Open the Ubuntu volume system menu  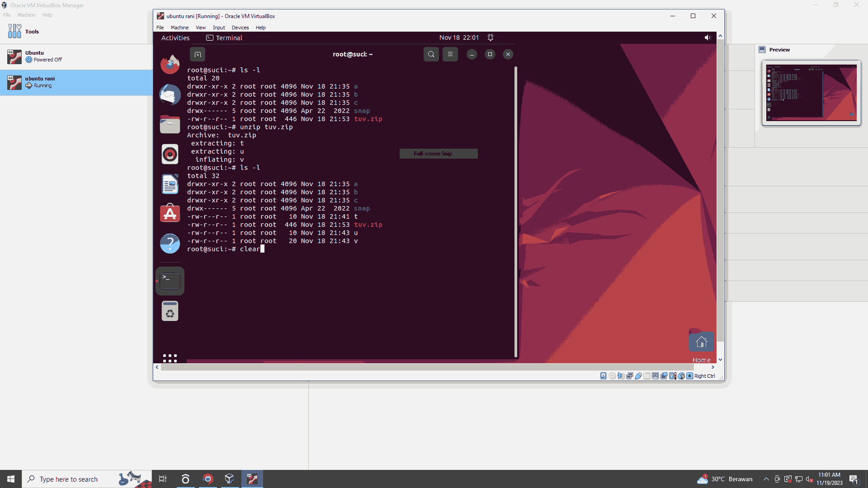[x=708, y=38]
